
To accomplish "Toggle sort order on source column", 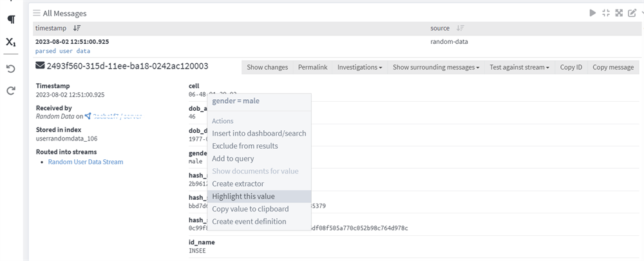I will click(x=460, y=28).
